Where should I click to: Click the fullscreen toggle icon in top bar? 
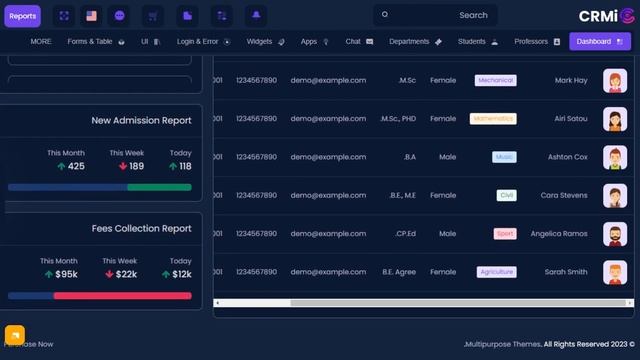[64, 16]
